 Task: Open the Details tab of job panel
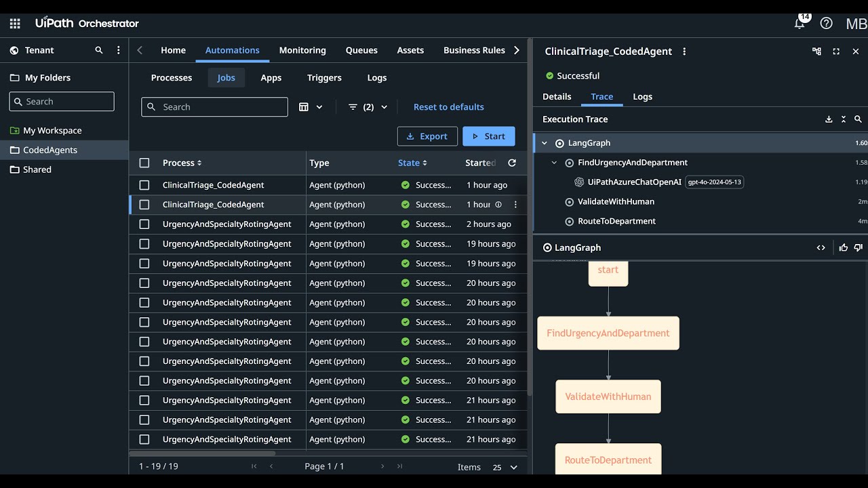(557, 97)
